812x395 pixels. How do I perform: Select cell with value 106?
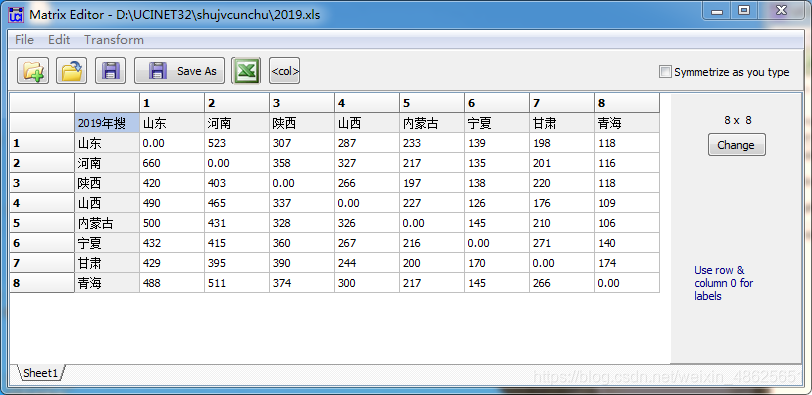[627, 223]
